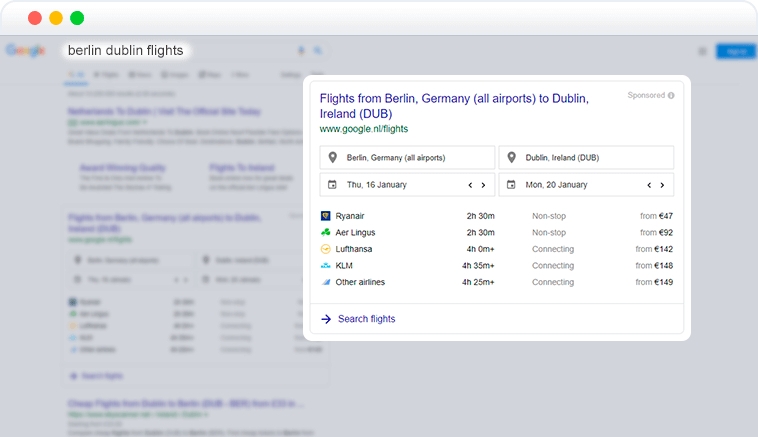This screenshot has width=758, height=437.
Task: Click the green maximize window button
Action: pos(77,18)
